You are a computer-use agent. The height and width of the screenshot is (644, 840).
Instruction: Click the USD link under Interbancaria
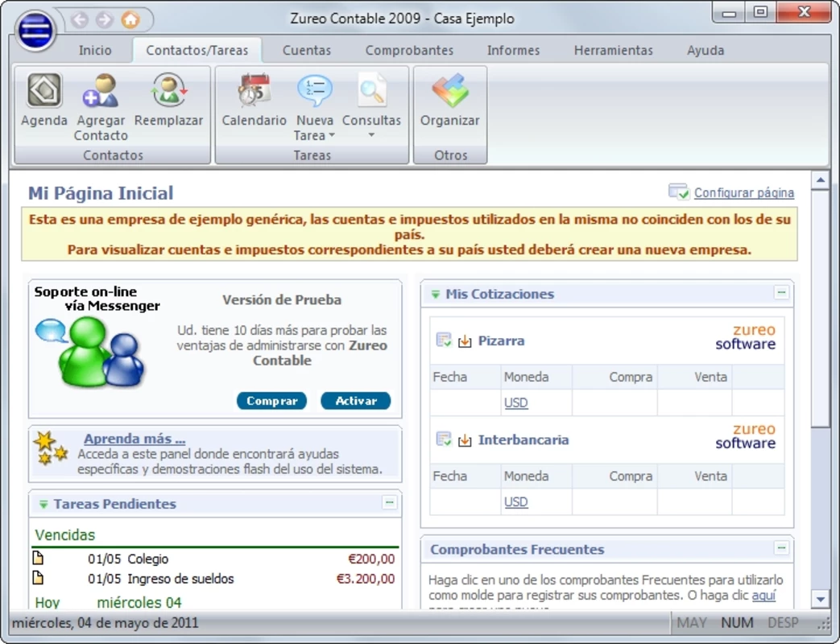(516, 502)
